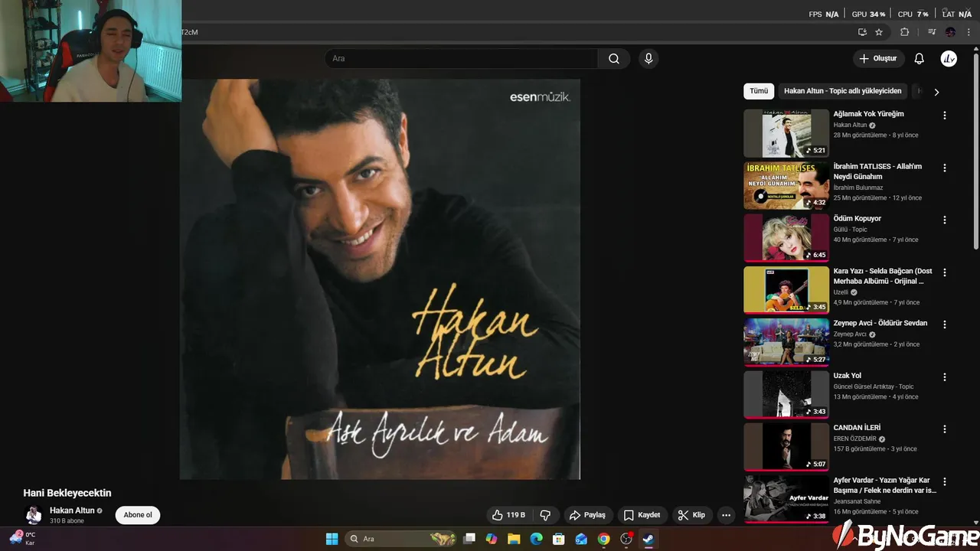Open Windows Start menu
This screenshot has height=551, width=980.
332,539
